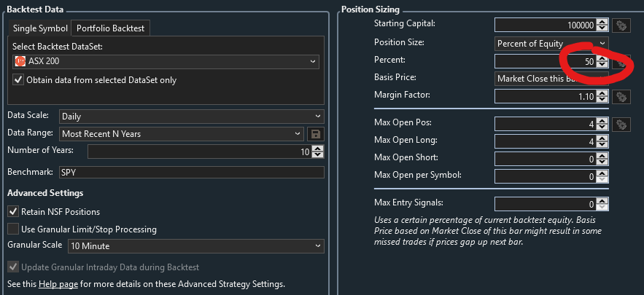Image resolution: width=644 pixels, height=295 pixels.
Task: Toggle Obtain data from selected DataSet only
Action: tap(19, 80)
